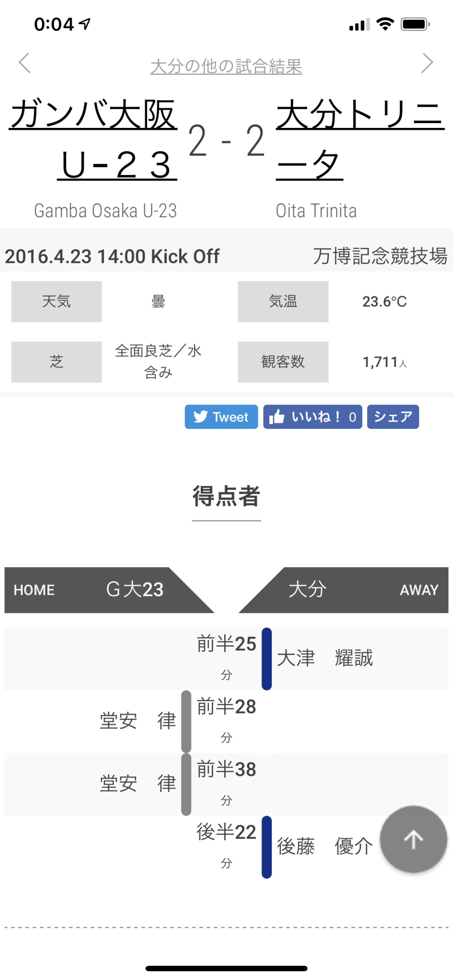Open 大分トリニータ team page link
This screenshot has width=453, height=980.
359,139
